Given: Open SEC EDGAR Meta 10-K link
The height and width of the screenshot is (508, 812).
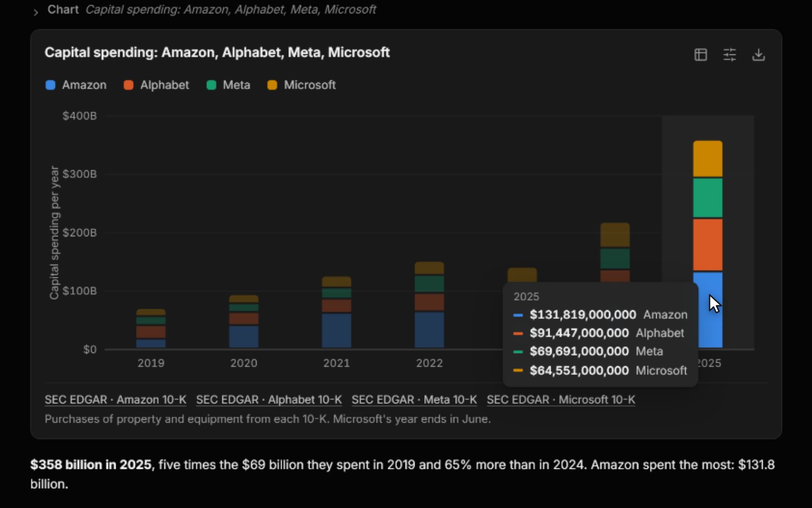Looking at the screenshot, I should (414, 400).
